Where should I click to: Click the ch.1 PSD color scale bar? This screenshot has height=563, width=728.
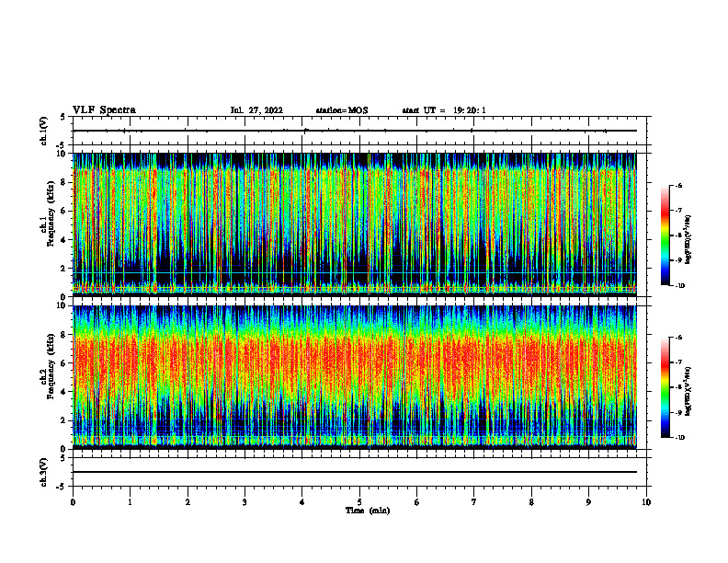(665, 236)
